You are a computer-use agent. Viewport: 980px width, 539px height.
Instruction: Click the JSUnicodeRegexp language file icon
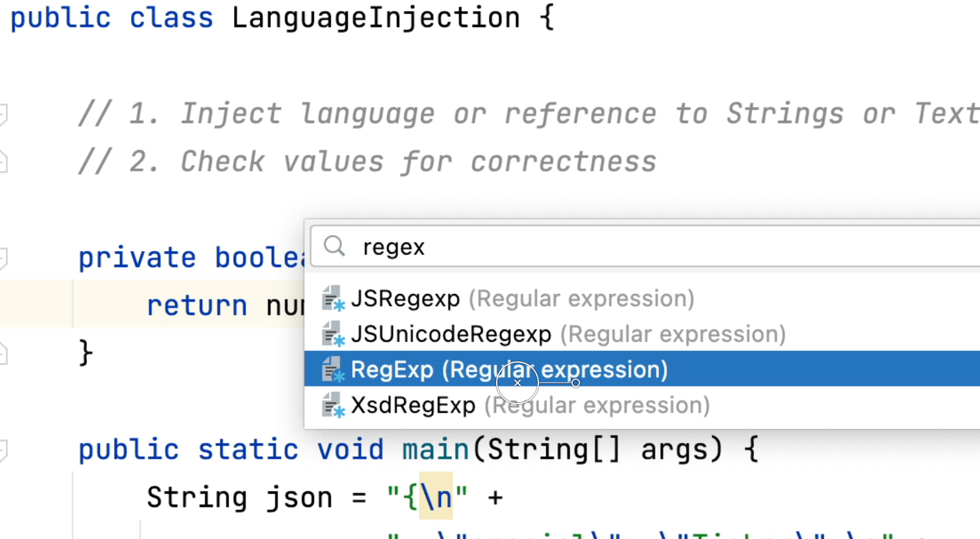[333, 334]
